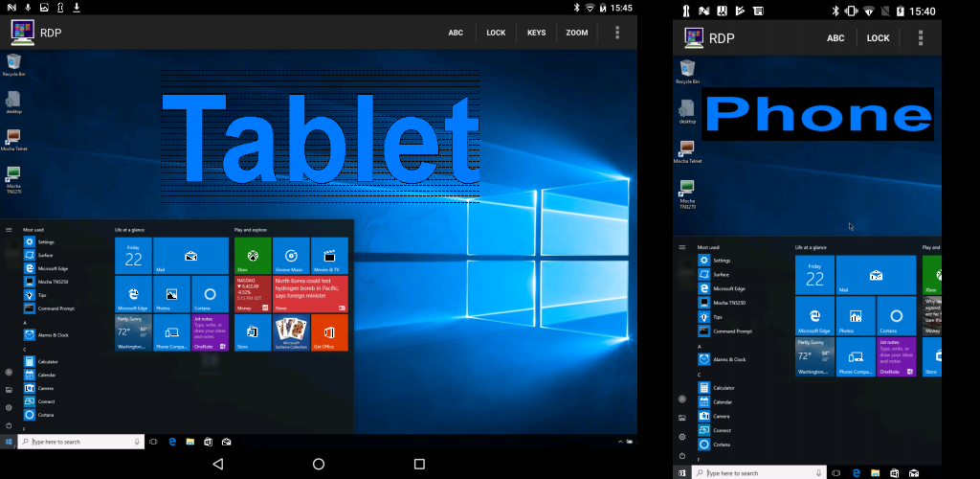Open the weather tile on tablet
The height and width of the screenshot is (479, 980).
(133, 332)
